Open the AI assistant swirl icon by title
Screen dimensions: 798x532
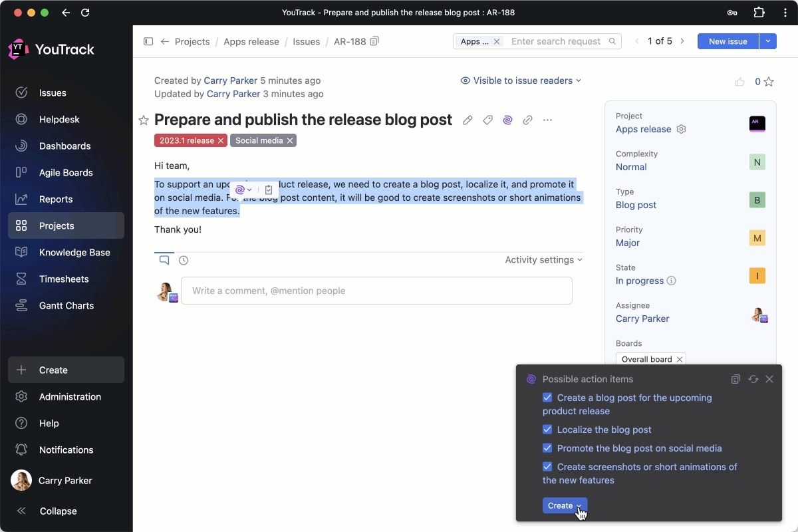pos(507,120)
